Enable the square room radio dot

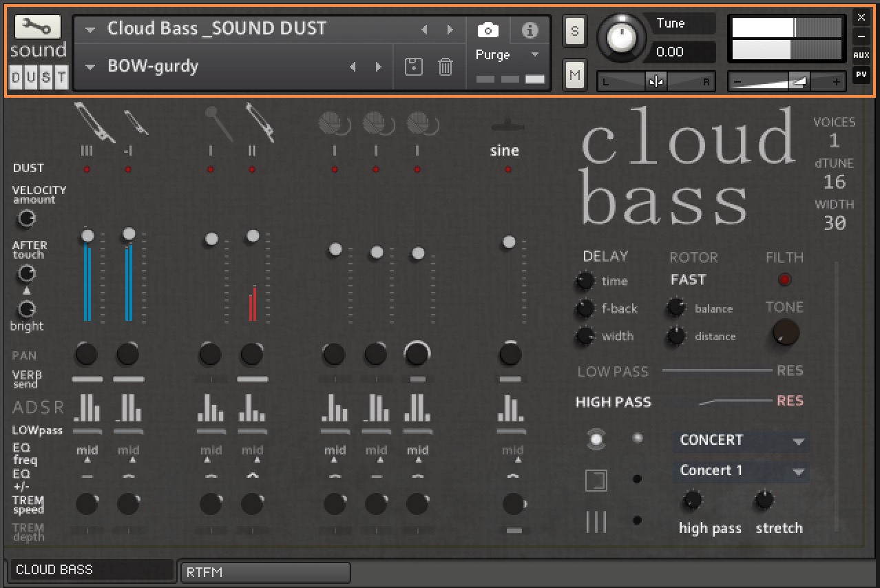(x=637, y=479)
